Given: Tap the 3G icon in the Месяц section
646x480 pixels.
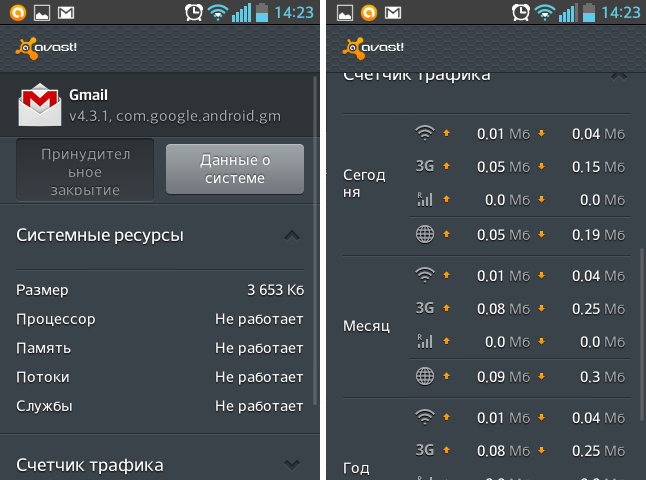Looking at the screenshot, I should (x=425, y=308).
